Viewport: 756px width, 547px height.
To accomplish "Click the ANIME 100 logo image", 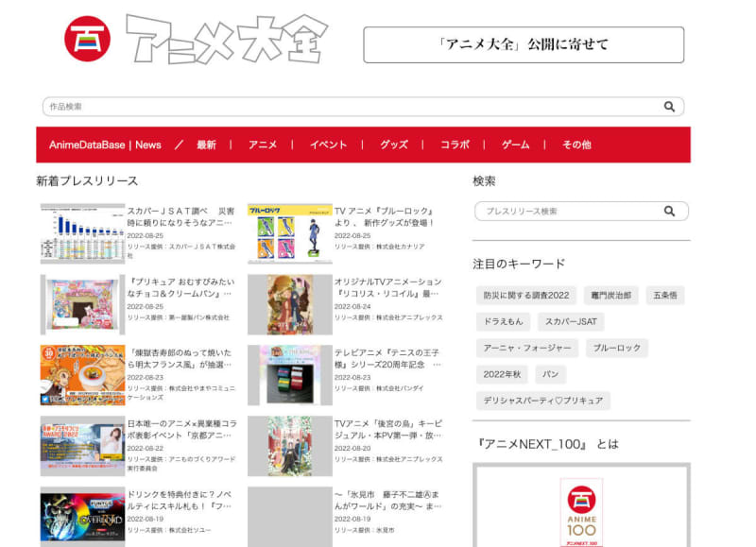I will pyautogui.click(x=581, y=512).
